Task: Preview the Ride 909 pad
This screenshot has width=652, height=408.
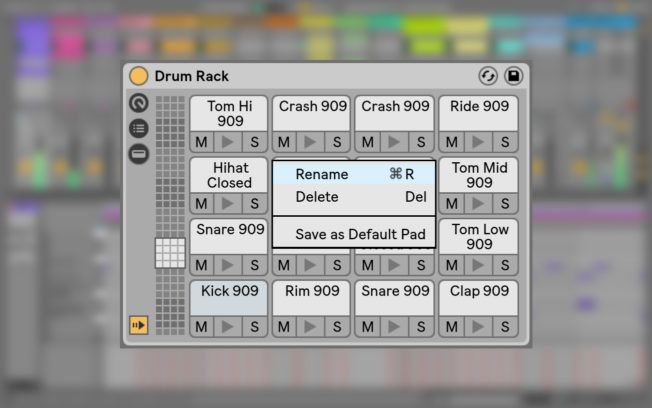Action: click(478, 142)
